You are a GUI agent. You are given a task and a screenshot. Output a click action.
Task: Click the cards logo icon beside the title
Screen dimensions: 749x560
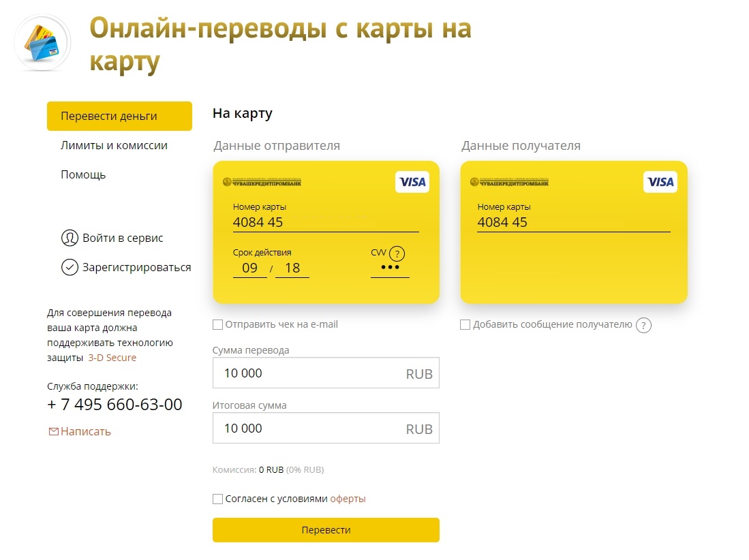(42, 42)
